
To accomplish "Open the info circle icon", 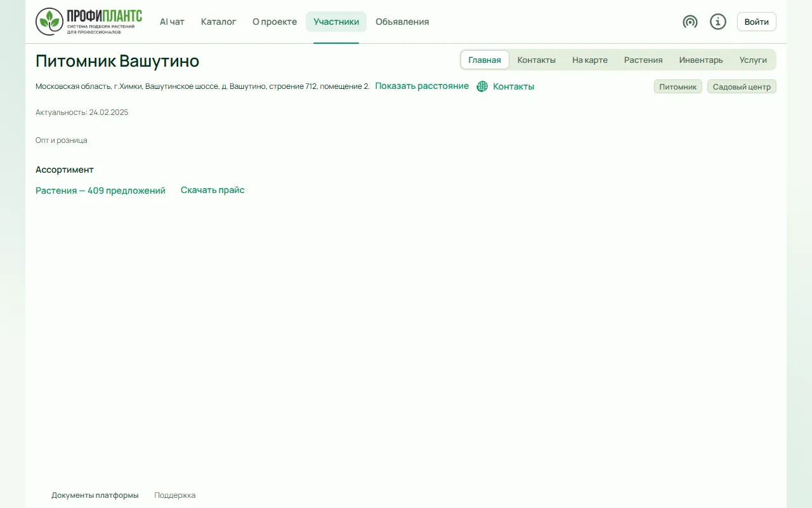I will pos(718,22).
